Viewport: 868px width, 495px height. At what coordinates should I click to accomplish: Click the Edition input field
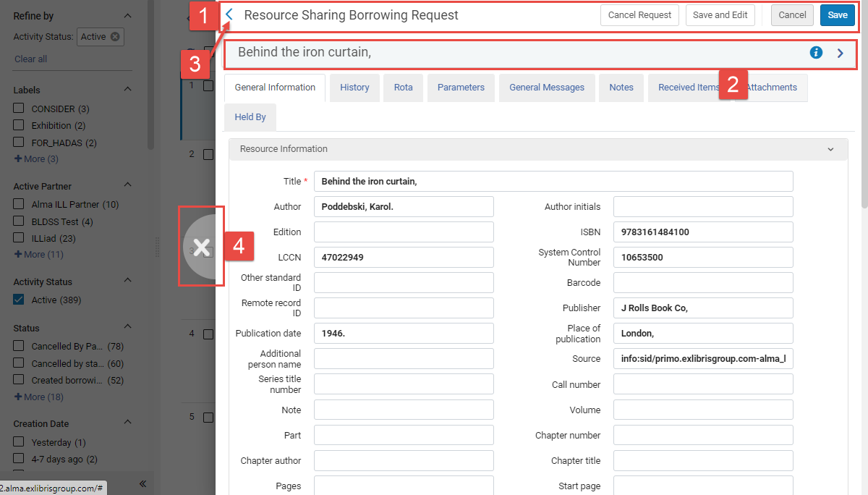click(404, 232)
